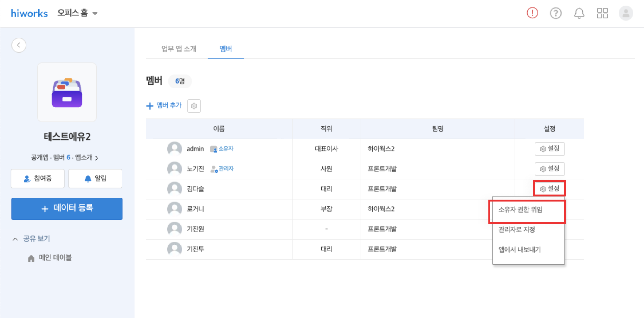The width and height of the screenshot is (644, 318).
Task: Toggle the 알림 notification button
Action: (95, 179)
